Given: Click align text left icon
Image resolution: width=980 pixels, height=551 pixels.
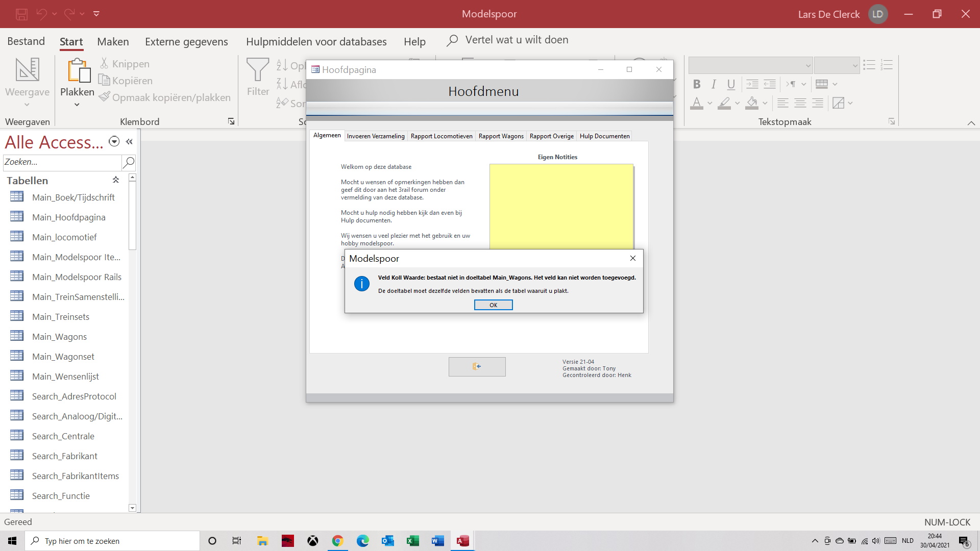Looking at the screenshot, I should pyautogui.click(x=783, y=103).
